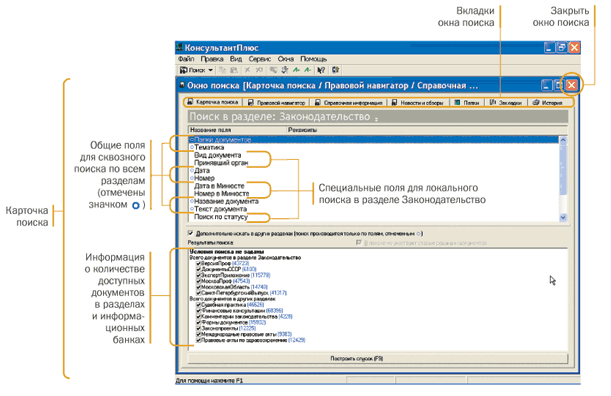Open the Сервис menu

(260, 59)
